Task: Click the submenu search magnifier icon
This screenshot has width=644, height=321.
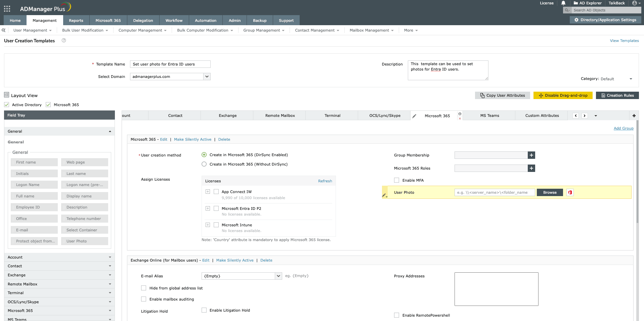Action: point(4,30)
